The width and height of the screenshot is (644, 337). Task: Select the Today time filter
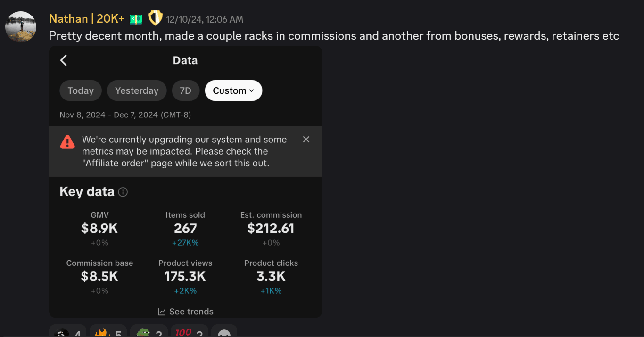click(81, 90)
